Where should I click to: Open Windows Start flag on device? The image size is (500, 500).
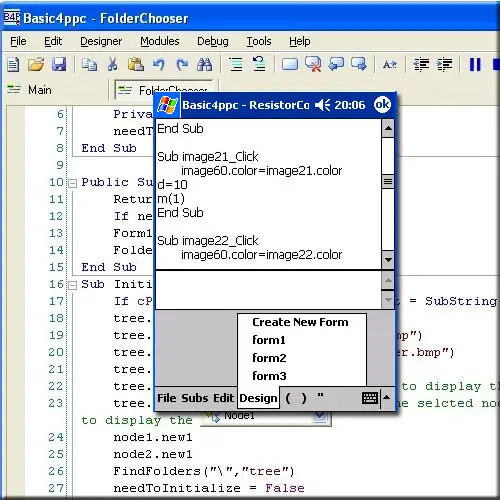click(168, 105)
